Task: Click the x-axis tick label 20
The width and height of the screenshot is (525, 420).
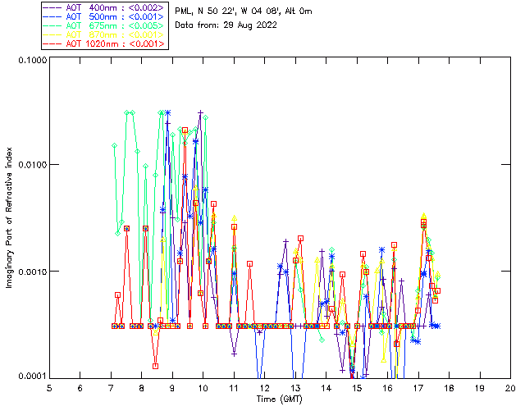Action: (x=510, y=387)
